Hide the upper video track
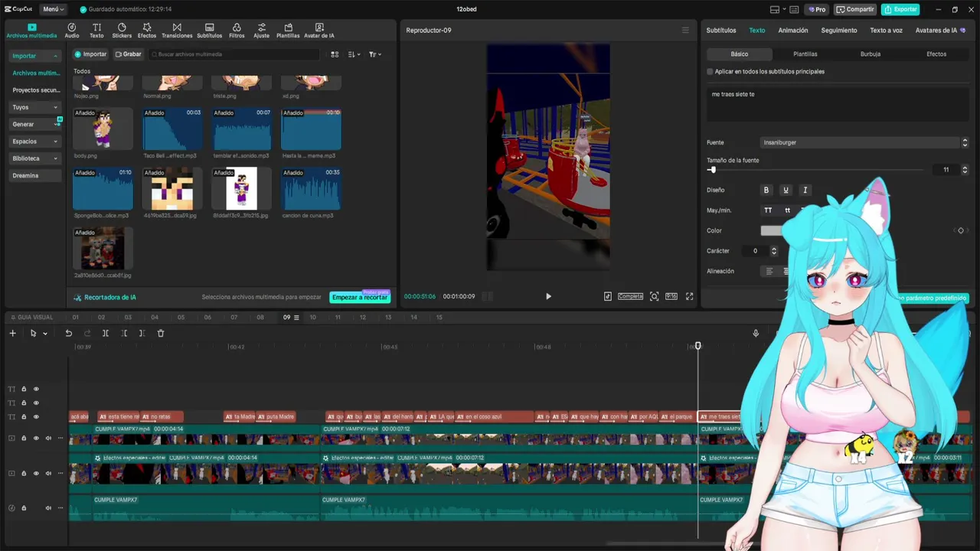Image resolution: width=980 pixels, height=551 pixels. (x=36, y=439)
